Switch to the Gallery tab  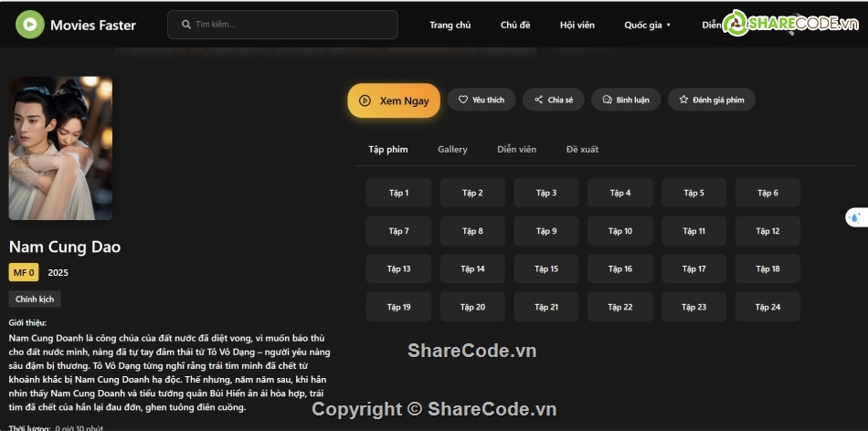tap(452, 149)
